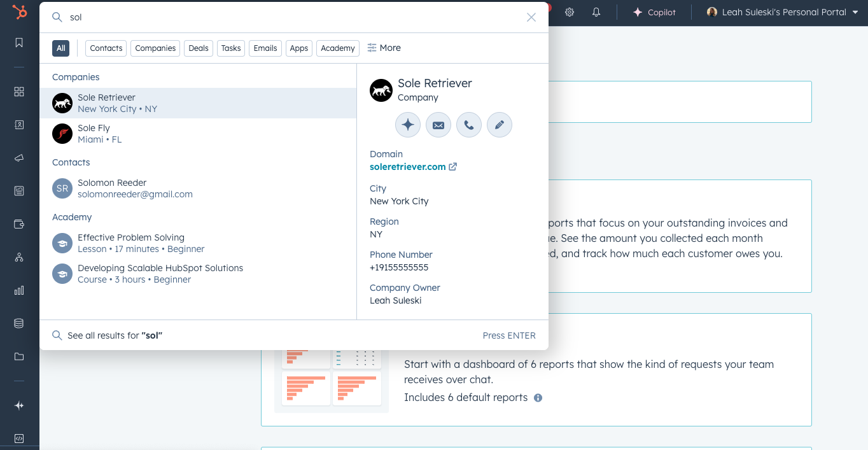Select Sole Fly company result
Viewport: 868px width, 450px height.
point(198,134)
